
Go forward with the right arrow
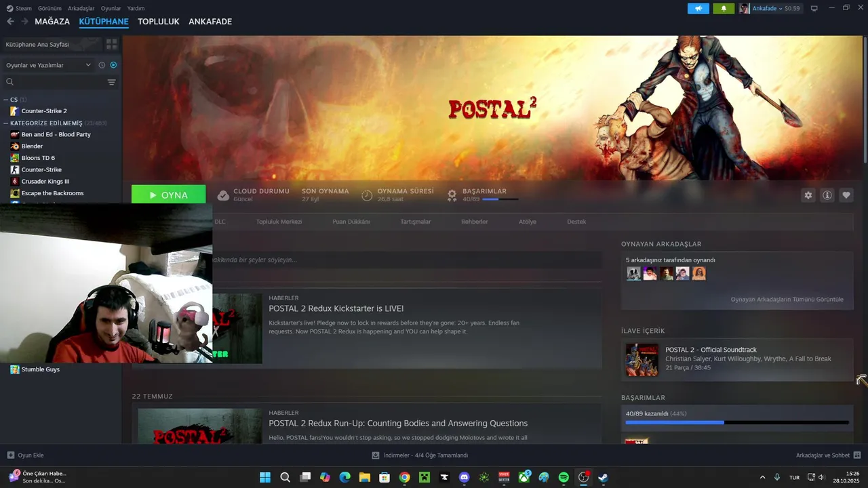click(24, 22)
